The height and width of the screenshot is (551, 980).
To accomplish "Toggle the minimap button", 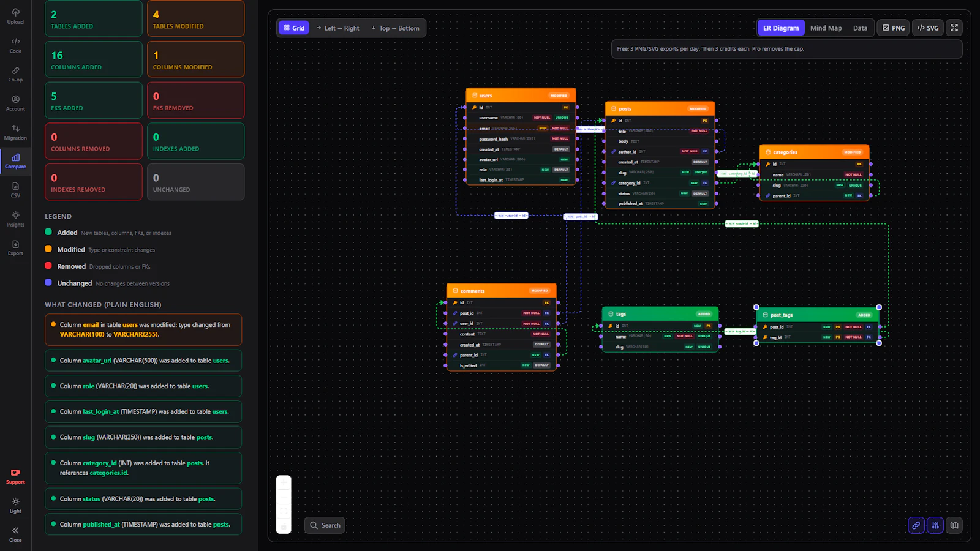I will click(954, 525).
